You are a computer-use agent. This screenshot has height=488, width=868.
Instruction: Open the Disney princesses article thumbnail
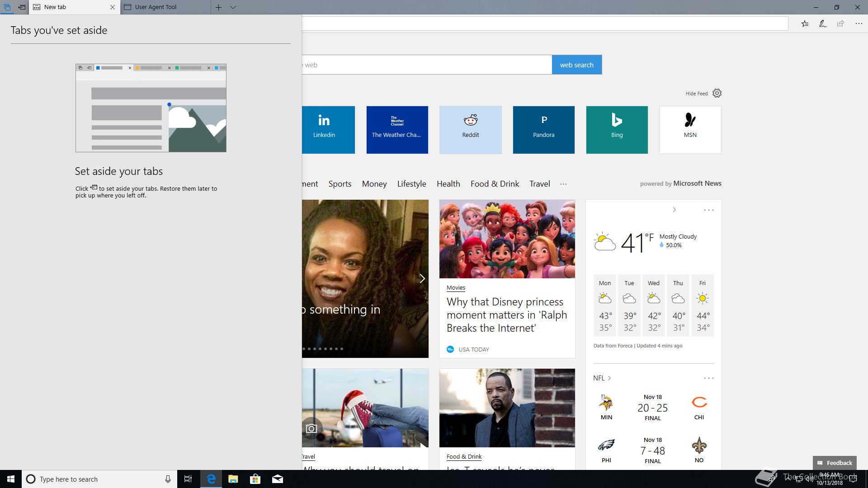[507, 239]
